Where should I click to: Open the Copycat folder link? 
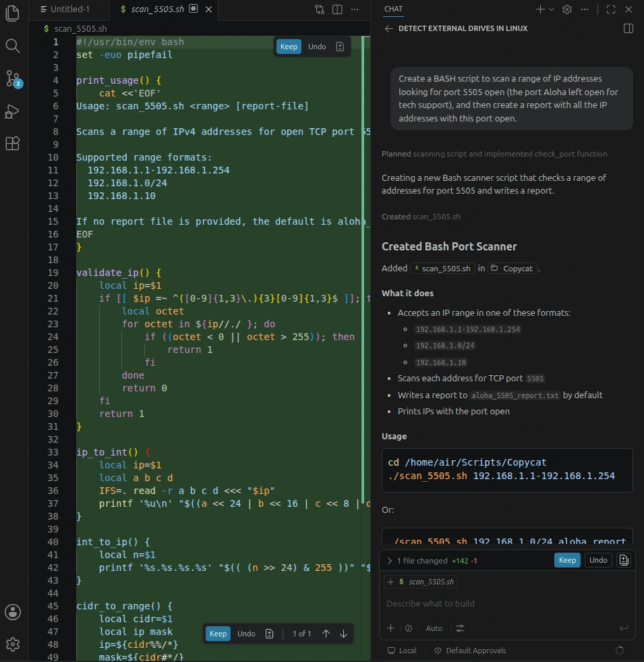[x=513, y=269]
